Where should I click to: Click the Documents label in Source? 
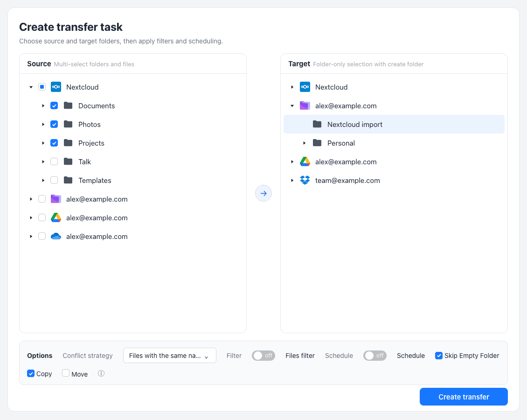[97, 105]
